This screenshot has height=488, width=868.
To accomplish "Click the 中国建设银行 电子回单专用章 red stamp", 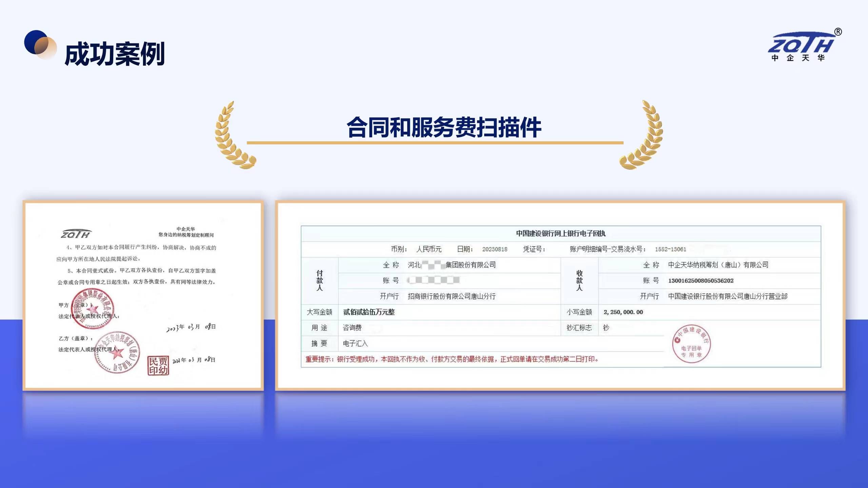I will 691,344.
